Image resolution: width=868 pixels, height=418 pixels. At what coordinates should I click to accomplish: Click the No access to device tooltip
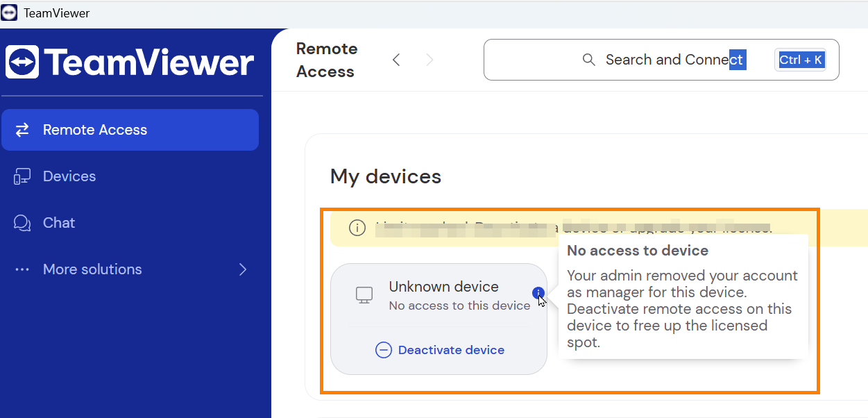683,296
